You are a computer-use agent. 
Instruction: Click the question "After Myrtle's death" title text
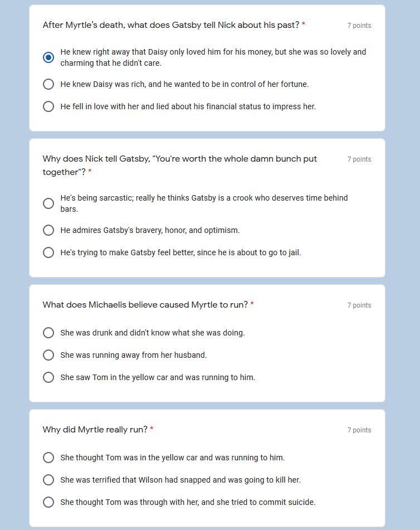tap(171, 25)
